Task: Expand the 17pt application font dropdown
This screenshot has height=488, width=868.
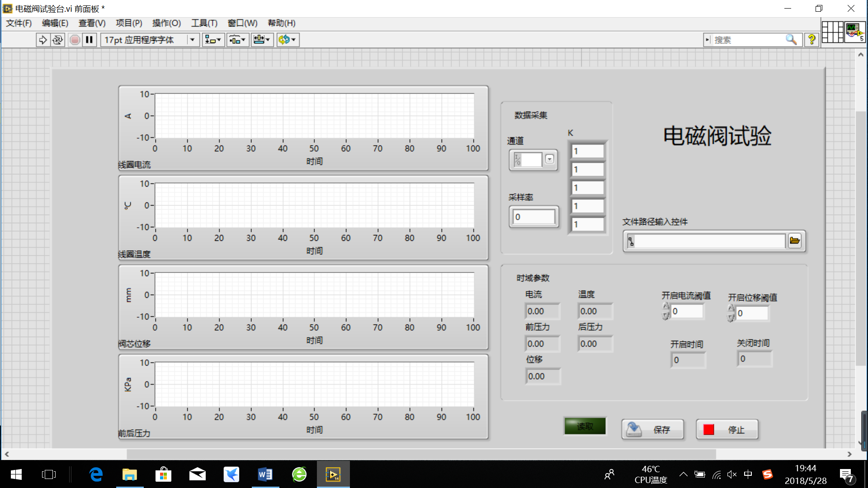Action: [192, 40]
